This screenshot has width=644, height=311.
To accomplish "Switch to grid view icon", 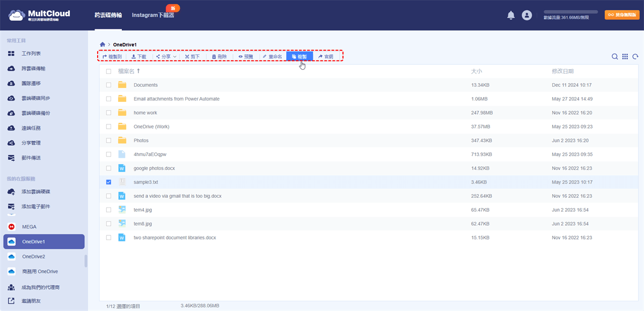I will coord(625,56).
